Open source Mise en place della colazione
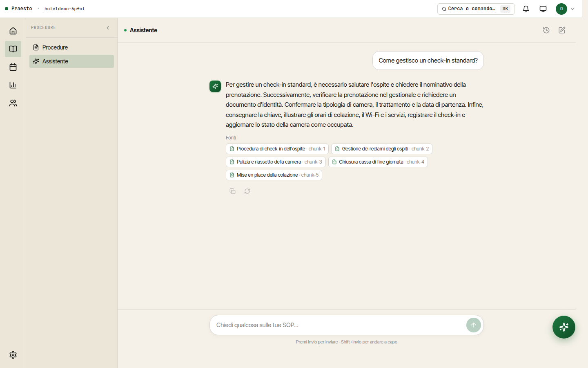 click(274, 175)
